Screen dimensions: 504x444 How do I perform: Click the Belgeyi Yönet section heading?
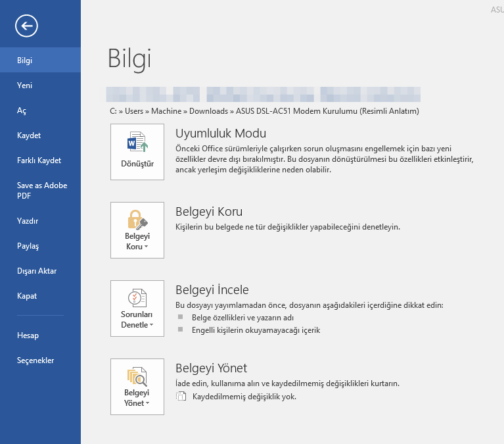click(x=211, y=368)
